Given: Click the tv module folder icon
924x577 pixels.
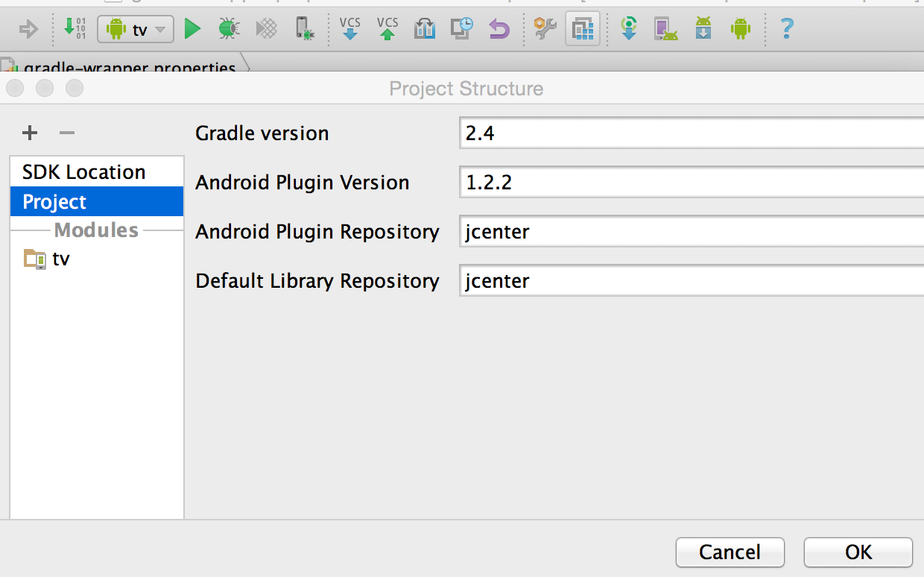Looking at the screenshot, I should point(35,259).
